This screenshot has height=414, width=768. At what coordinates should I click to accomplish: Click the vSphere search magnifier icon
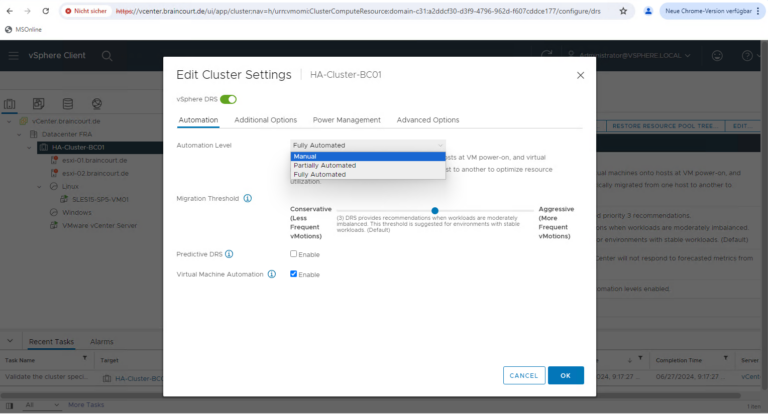(x=107, y=56)
